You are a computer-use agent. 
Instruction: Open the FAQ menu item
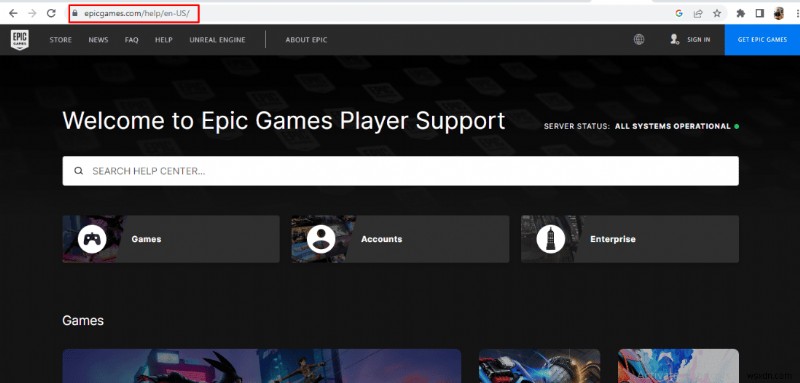[x=132, y=40]
